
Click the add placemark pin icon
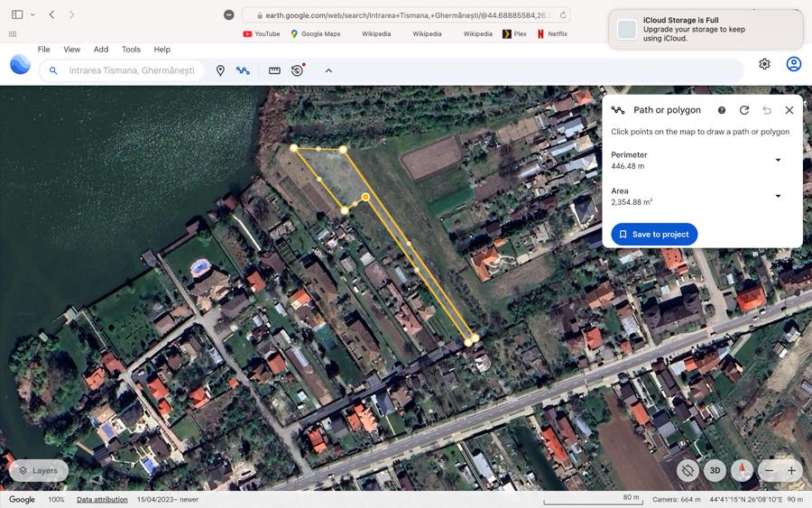tap(220, 70)
